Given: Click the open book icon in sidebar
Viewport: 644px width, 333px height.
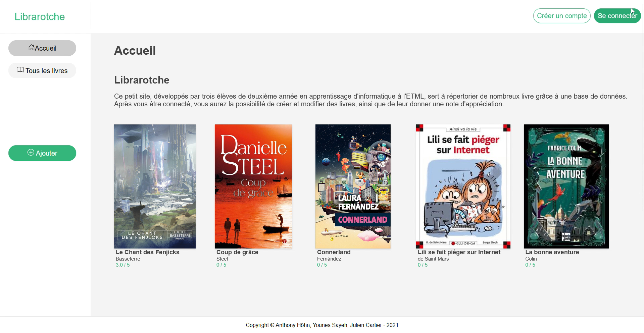Looking at the screenshot, I should 20,70.
